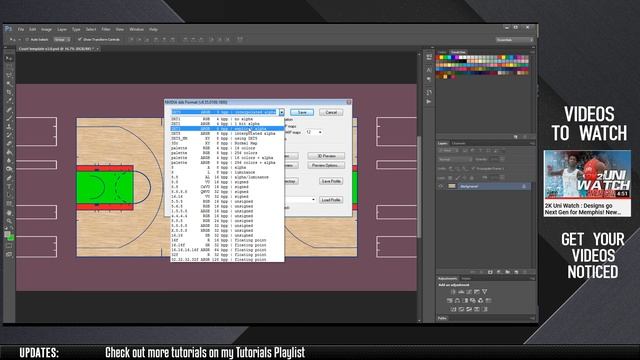Choose DXT5_NM using DXT5 format

point(227,138)
